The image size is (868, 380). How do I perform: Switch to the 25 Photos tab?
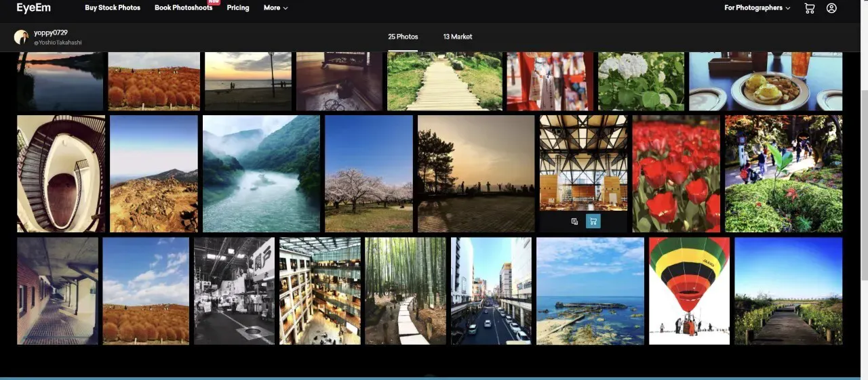point(403,37)
